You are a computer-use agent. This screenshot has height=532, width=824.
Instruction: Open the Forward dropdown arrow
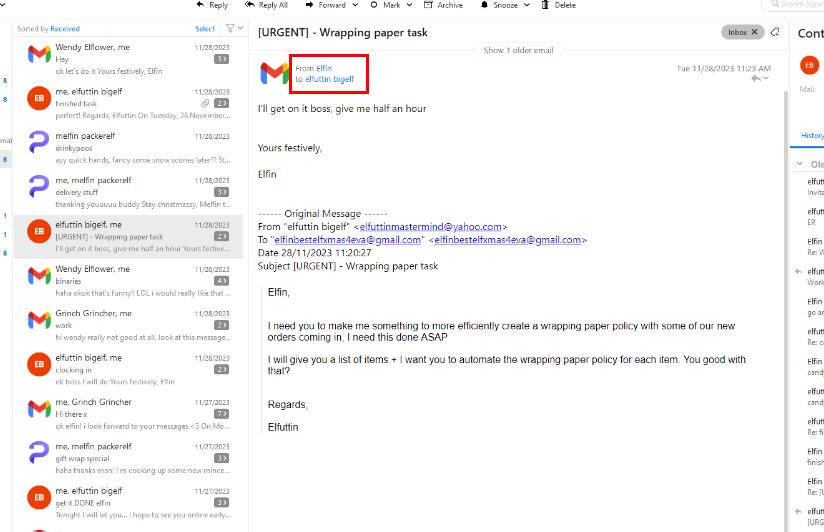point(355,5)
